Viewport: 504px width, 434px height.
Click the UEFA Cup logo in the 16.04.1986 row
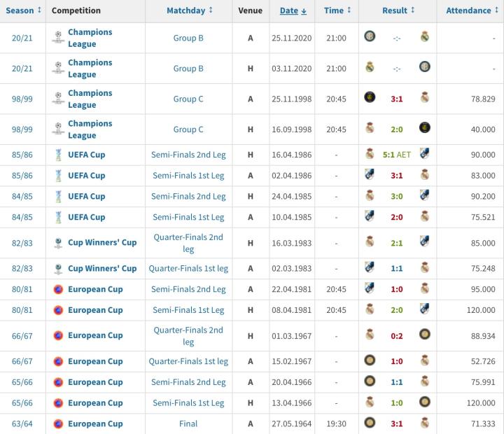[58, 155]
